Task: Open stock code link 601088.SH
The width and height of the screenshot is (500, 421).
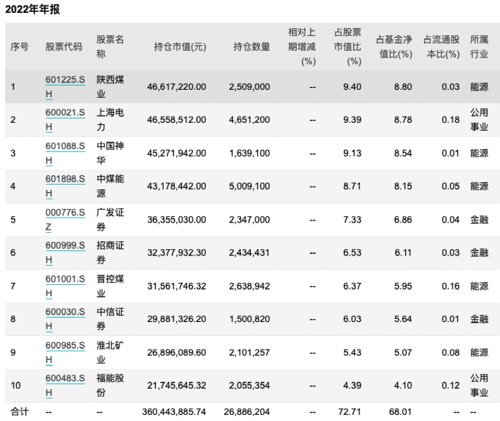Action: point(65,153)
